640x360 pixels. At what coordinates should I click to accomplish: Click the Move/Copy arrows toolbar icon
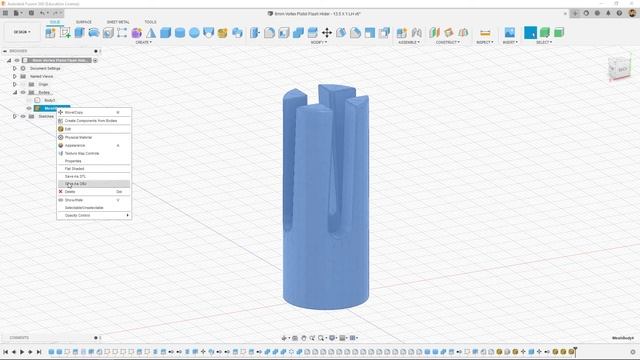tap(327, 33)
